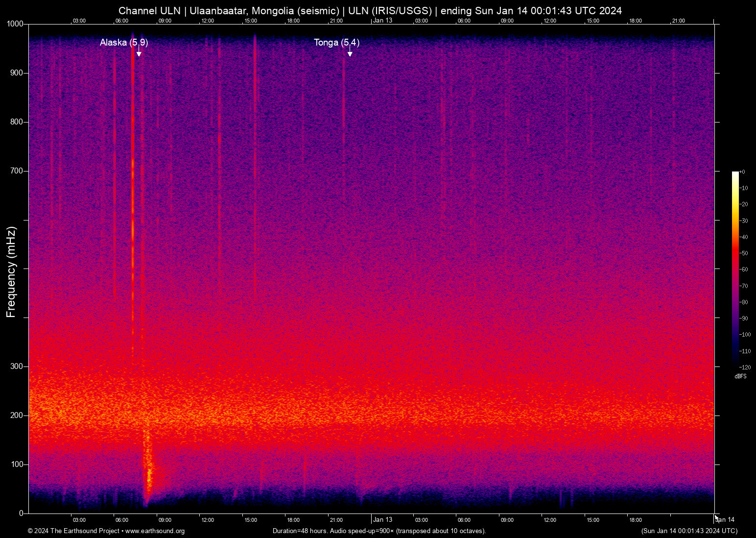Image resolution: width=756 pixels, height=538 pixels.
Task: Click the 2024 Earthsound Project copyright text
Action: pyautogui.click(x=73, y=531)
